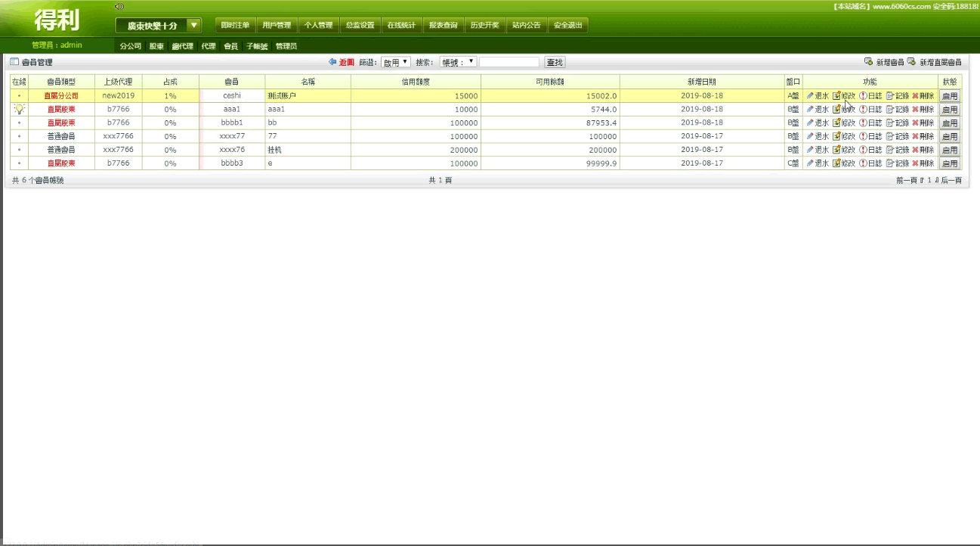Open the 廣東快樂十分 game dropdown
This screenshot has height=546, width=980.
(194, 26)
